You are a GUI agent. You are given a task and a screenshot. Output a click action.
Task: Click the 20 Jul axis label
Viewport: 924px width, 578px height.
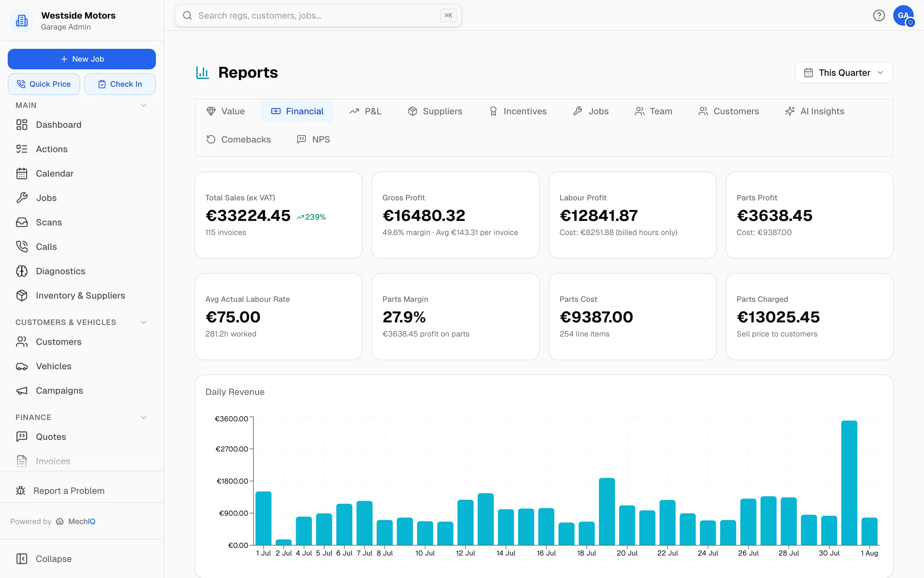click(x=627, y=553)
